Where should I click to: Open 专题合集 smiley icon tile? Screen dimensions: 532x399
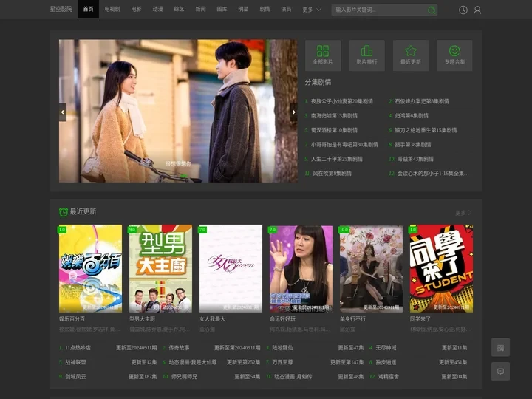454,55
